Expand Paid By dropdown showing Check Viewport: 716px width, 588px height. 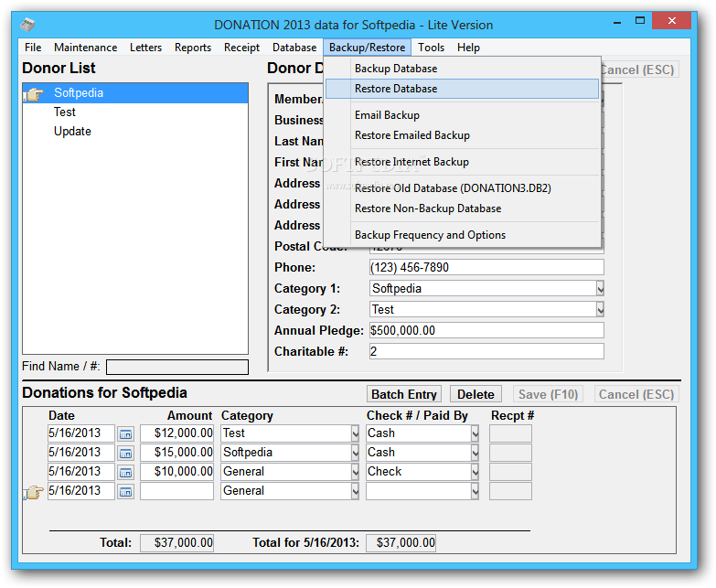tap(475, 472)
